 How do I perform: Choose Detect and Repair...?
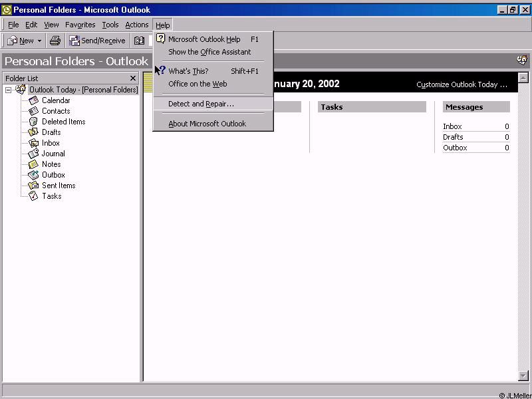tap(213, 104)
